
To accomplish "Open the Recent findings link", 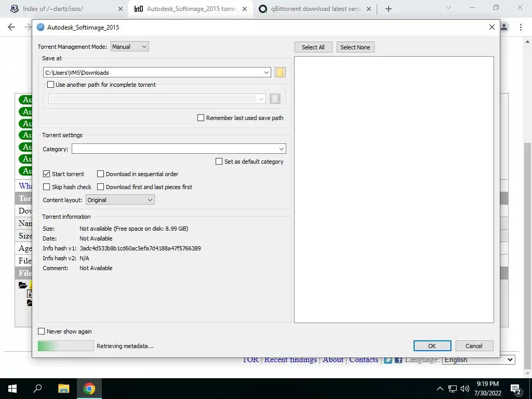I will click(x=290, y=360).
